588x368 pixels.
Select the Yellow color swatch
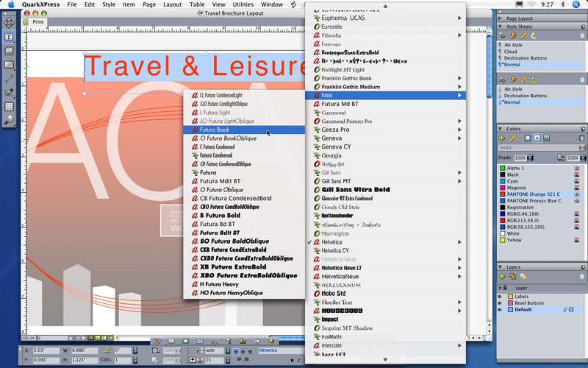(x=503, y=240)
